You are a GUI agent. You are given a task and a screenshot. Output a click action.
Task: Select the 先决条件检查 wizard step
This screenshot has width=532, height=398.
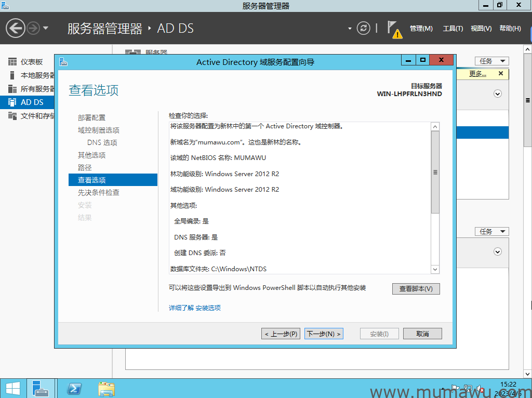pos(99,192)
